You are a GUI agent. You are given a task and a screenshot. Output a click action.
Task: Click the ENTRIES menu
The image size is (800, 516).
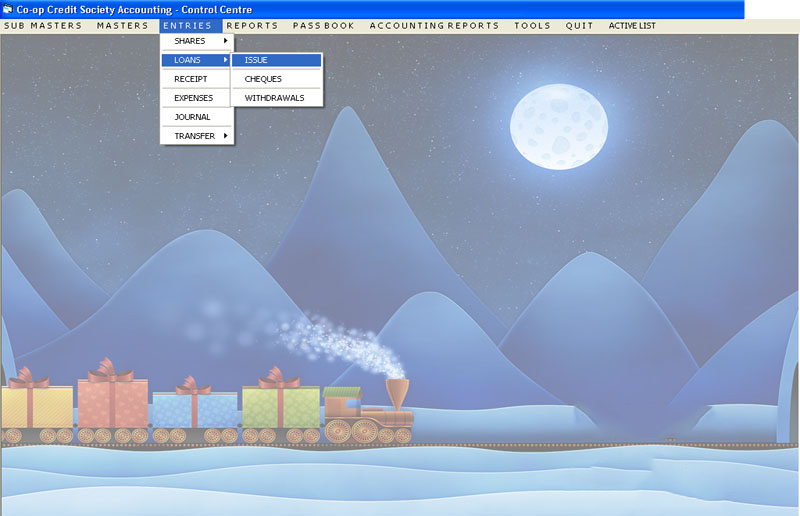[187, 25]
